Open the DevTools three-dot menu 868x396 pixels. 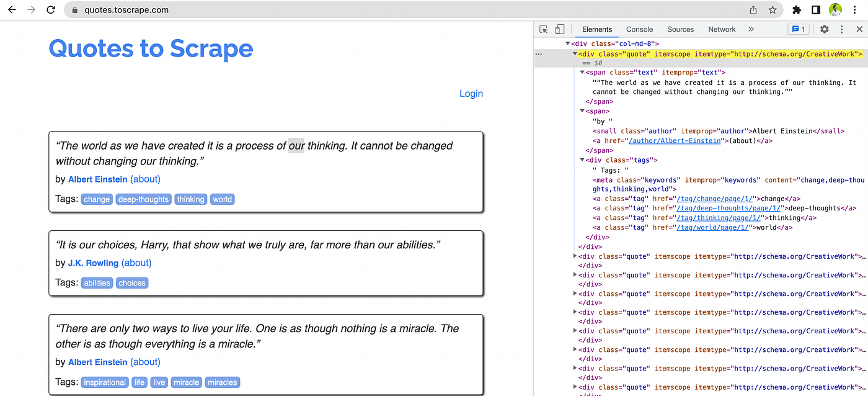(x=841, y=29)
